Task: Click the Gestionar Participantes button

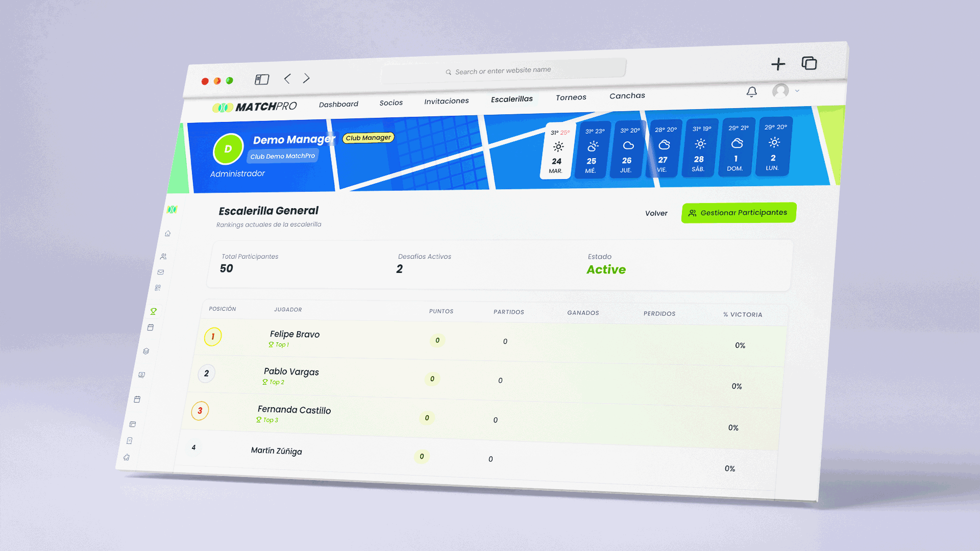Action: click(738, 213)
